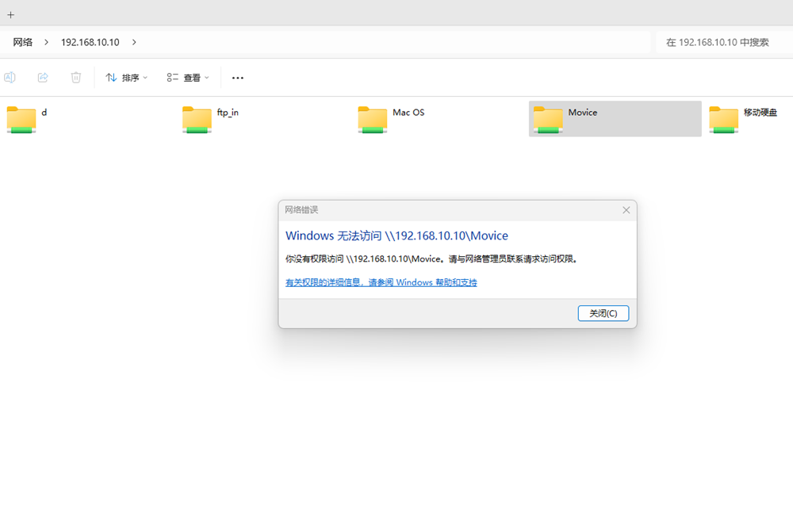The image size is (793, 532).
Task: Add a new tab with plus button
Action: [x=10, y=14]
